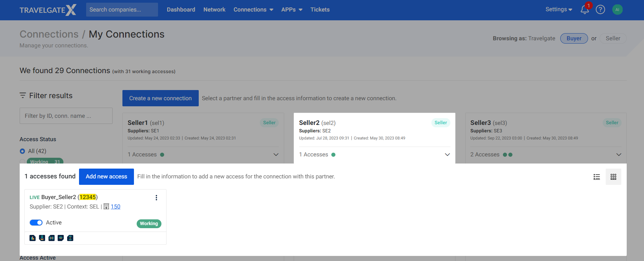Screen dimensions: 644x261
Task: Click the '1 Accesses' label on Seller1
Action: coord(142,155)
